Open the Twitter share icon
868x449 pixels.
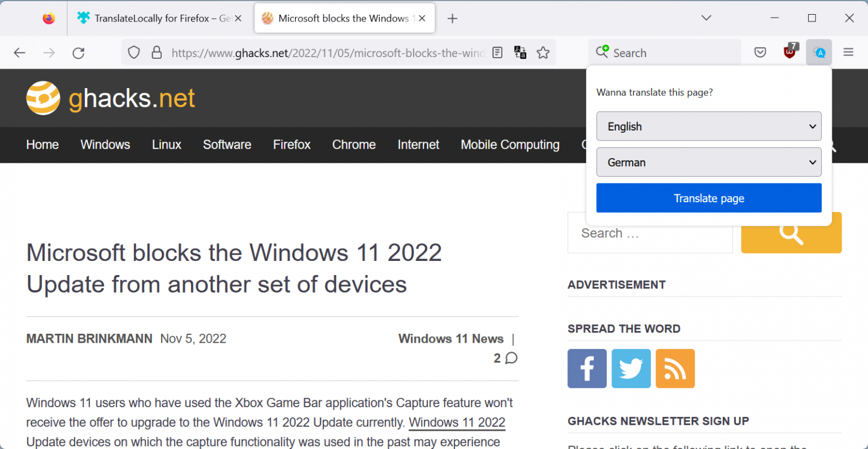coord(631,369)
